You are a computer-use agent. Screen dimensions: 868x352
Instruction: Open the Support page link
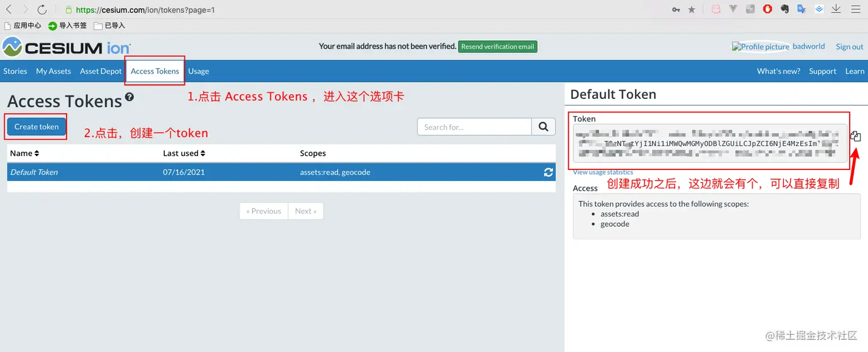point(823,71)
